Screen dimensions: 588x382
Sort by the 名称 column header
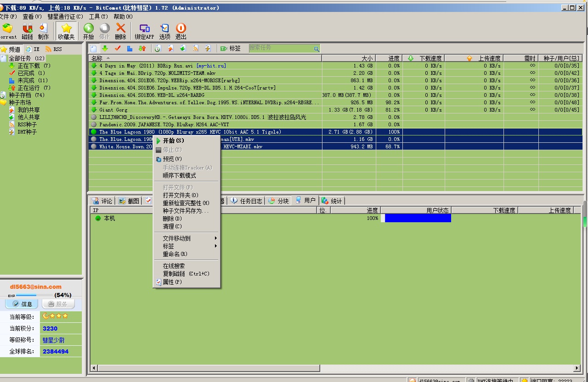(x=205, y=58)
